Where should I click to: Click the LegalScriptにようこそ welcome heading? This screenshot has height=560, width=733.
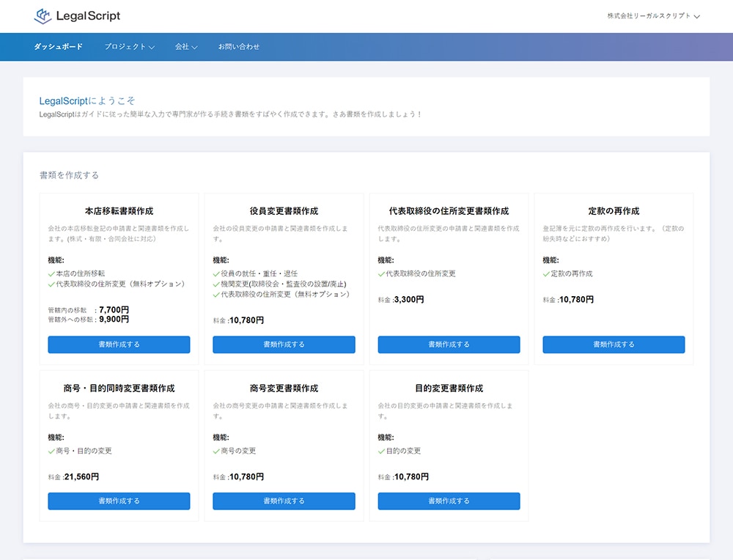pyautogui.click(x=87, y=100)
